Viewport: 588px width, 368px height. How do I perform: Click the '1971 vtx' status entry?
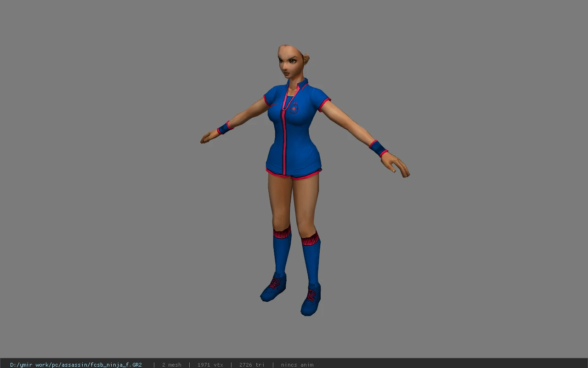[x=210, y=365]
